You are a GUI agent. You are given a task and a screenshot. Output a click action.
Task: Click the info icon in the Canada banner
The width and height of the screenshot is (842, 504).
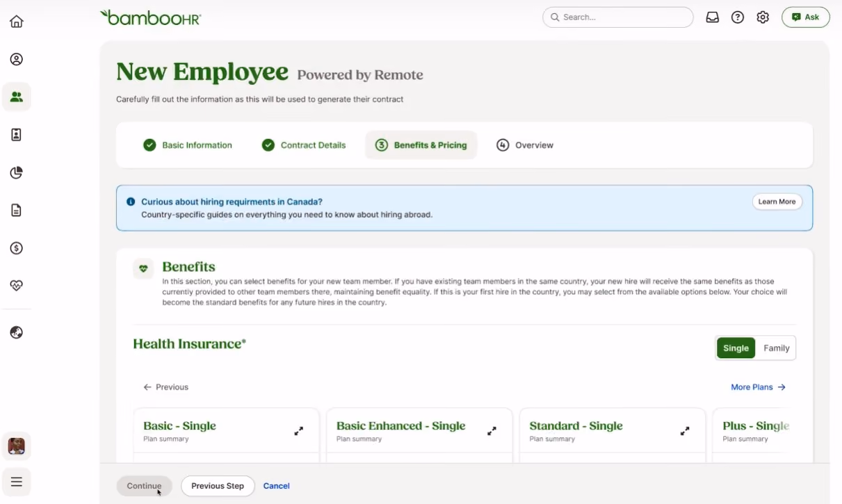point(131,202)
